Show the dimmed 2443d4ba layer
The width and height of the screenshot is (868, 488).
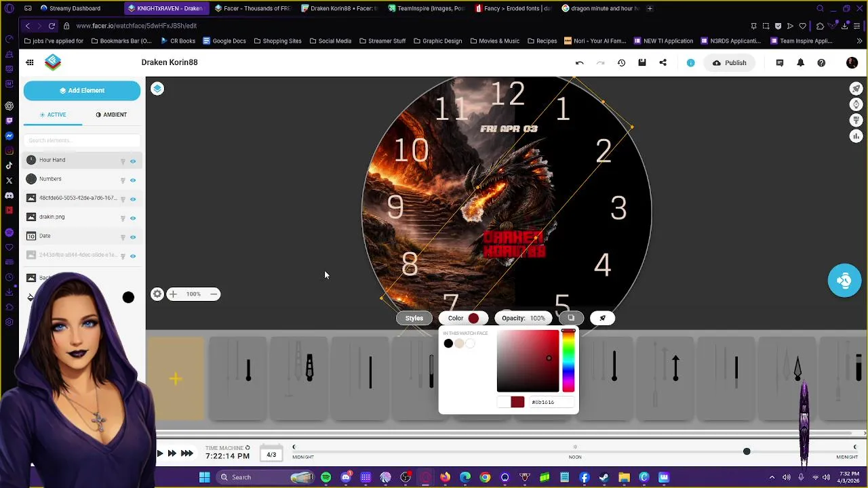(x=133, y=256)
